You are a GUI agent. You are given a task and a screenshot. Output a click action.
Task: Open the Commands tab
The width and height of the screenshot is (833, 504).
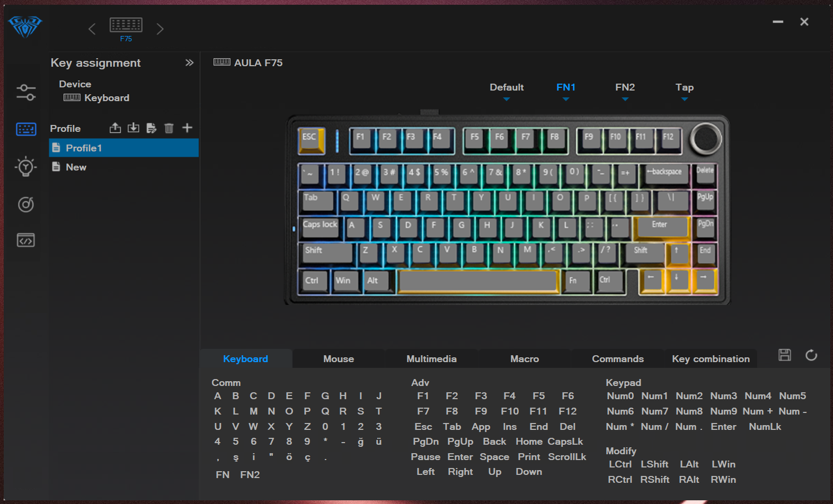pyautogui.click(x=618, y=359)
